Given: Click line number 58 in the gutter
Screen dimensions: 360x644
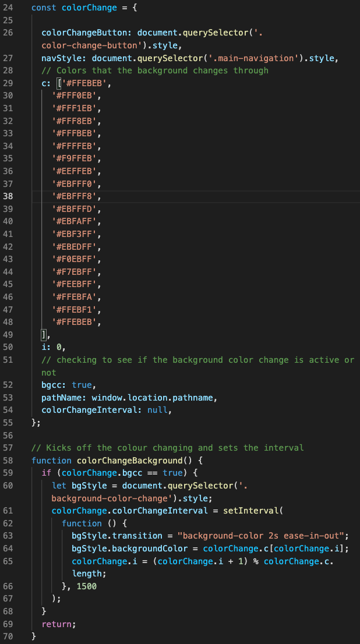Looking at the screenshot, I should click(x=8, y=460).
